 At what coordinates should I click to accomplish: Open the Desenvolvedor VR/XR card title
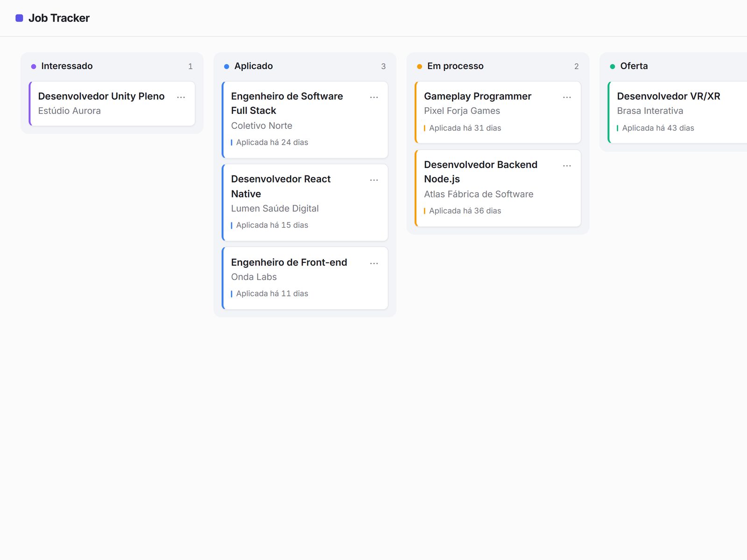pyautogui.click(x=669, y=96)
